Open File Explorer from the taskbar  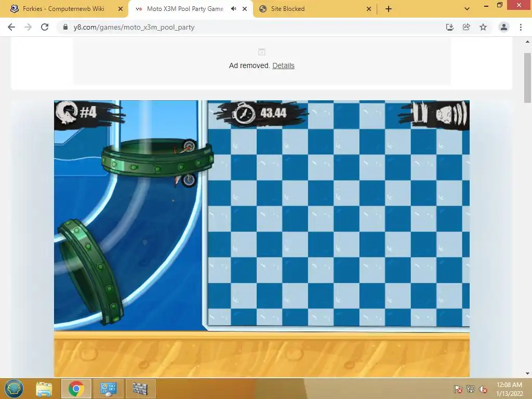click(x=44, y=389)
